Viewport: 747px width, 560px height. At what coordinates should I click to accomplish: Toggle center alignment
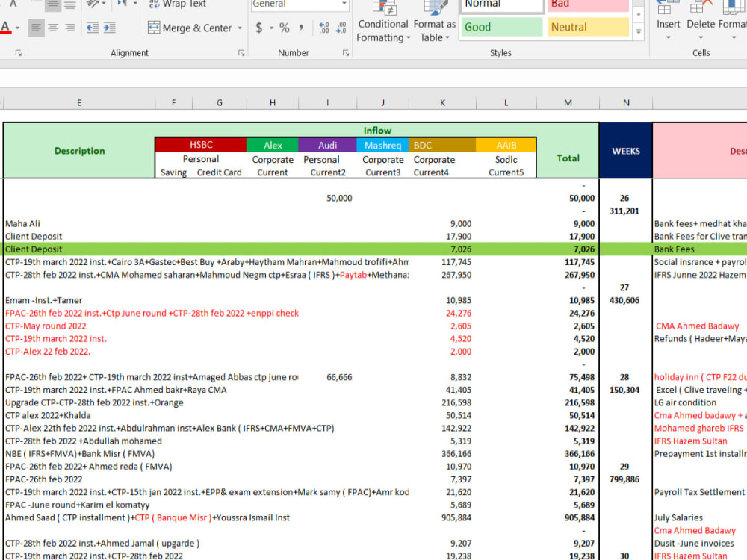click(52, 28)
